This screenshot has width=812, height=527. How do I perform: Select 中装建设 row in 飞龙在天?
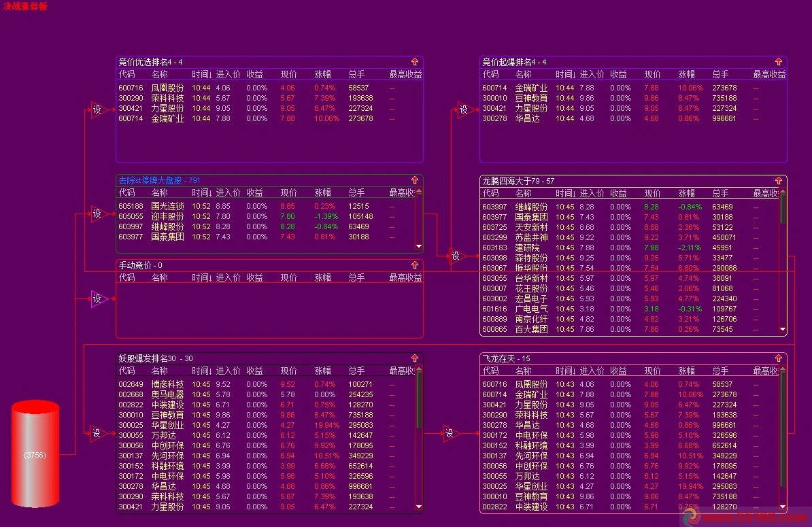630,507
